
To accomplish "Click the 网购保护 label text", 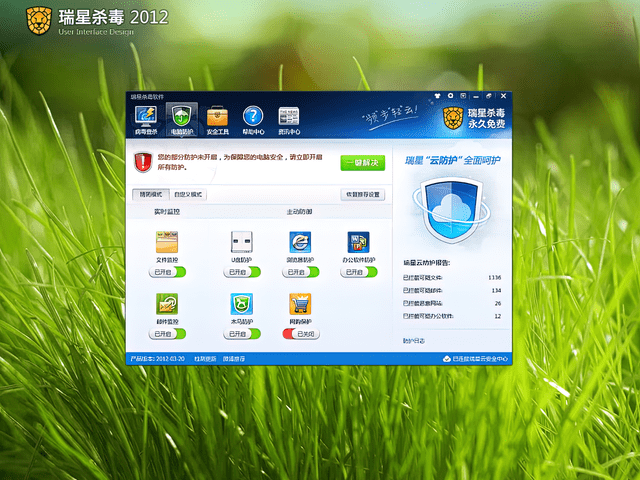I will [x=300, y=322].
